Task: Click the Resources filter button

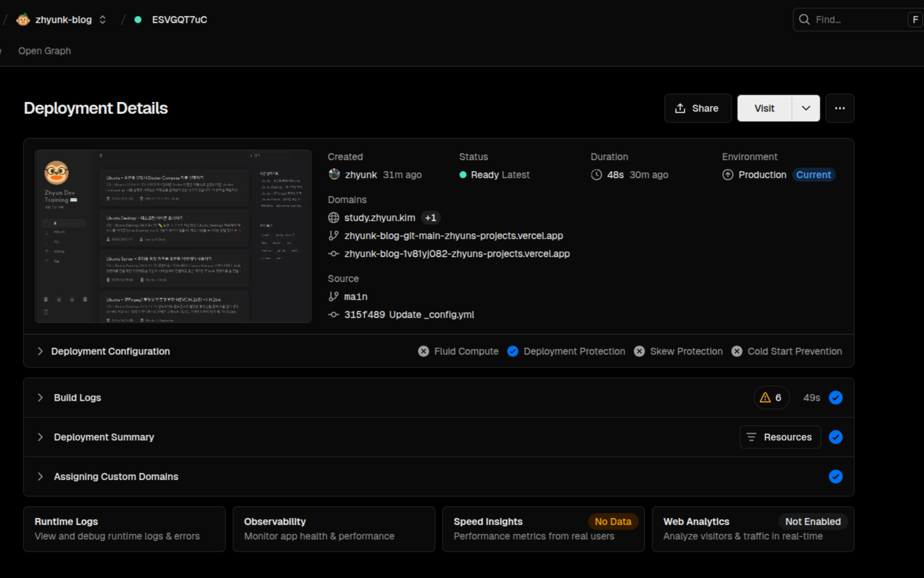Action: click(780, 437)
